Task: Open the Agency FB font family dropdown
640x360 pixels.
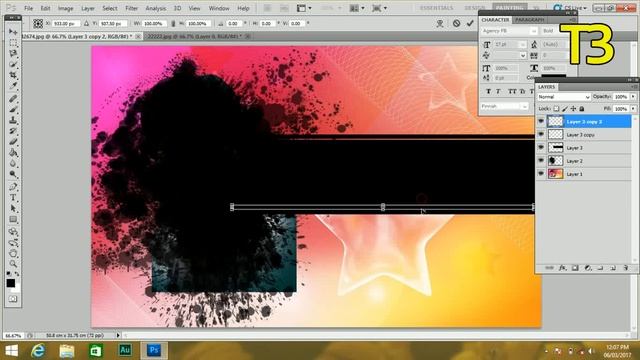Action: (x=533, y=31)
